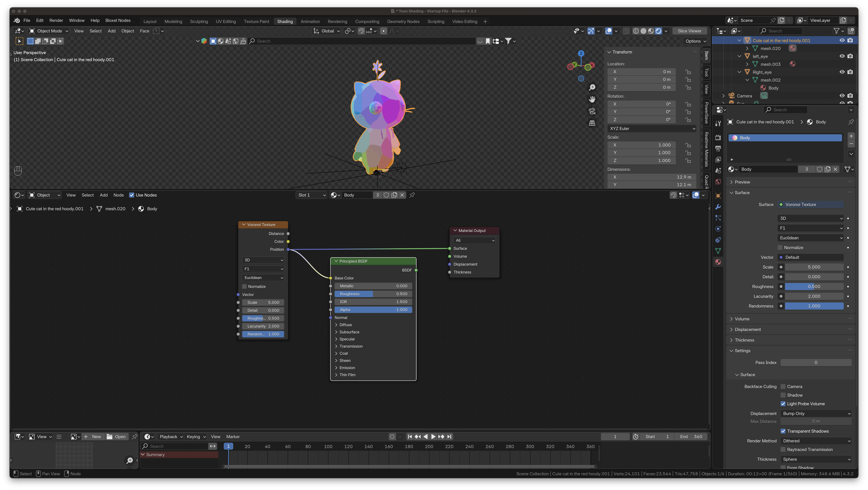Screen dimensions: 868x490
Task: Open the Keying popover in timeline
Action: [x=196, y=437]
